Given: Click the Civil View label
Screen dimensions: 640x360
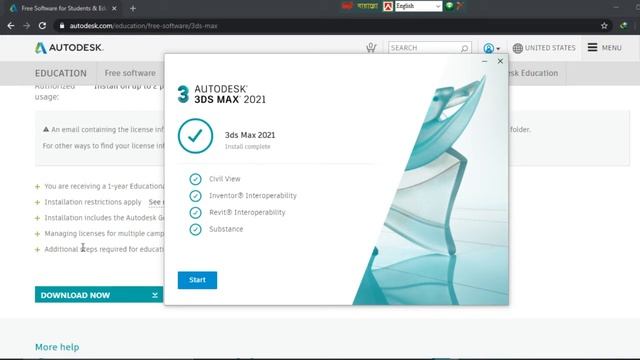Looking at the screenshot, I should tap(224, 179).
